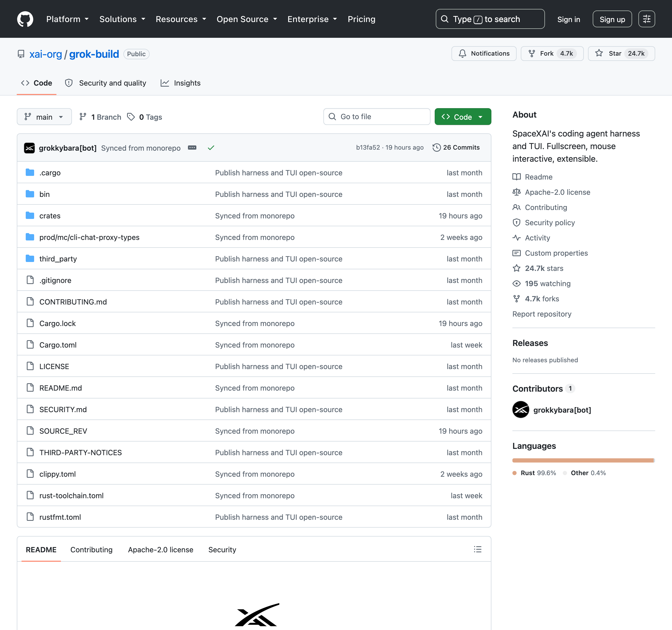Click the star icon beside 24.7k stars
The width and height of the screenshot is (672, 630).
point(517,268)
